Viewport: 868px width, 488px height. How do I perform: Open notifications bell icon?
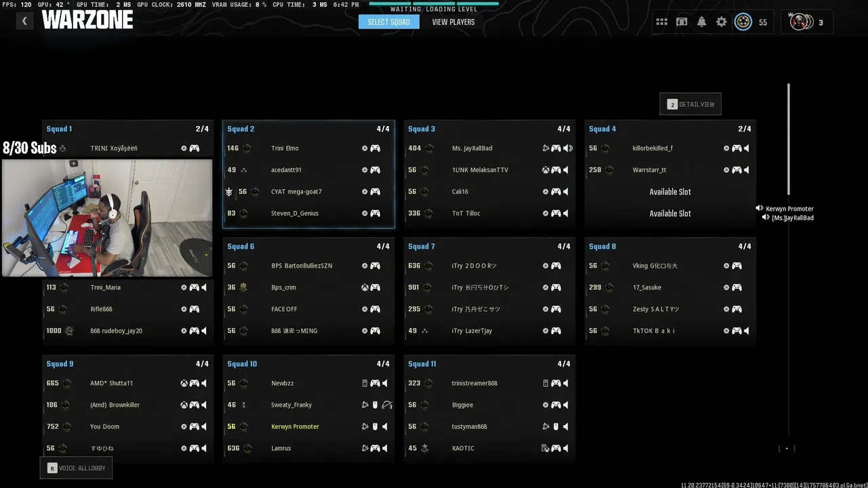701,22
